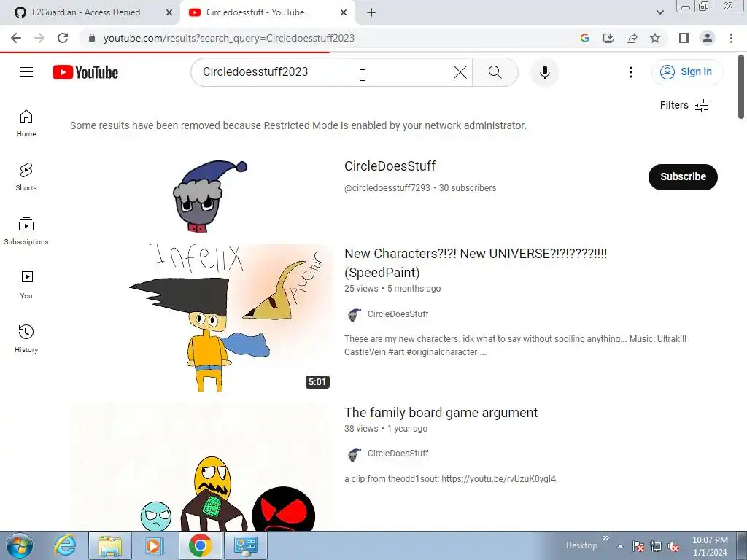Screen dimensions: 747x560
Task: Open Subscriptions in the sidebar
Action: coord(26,231)
